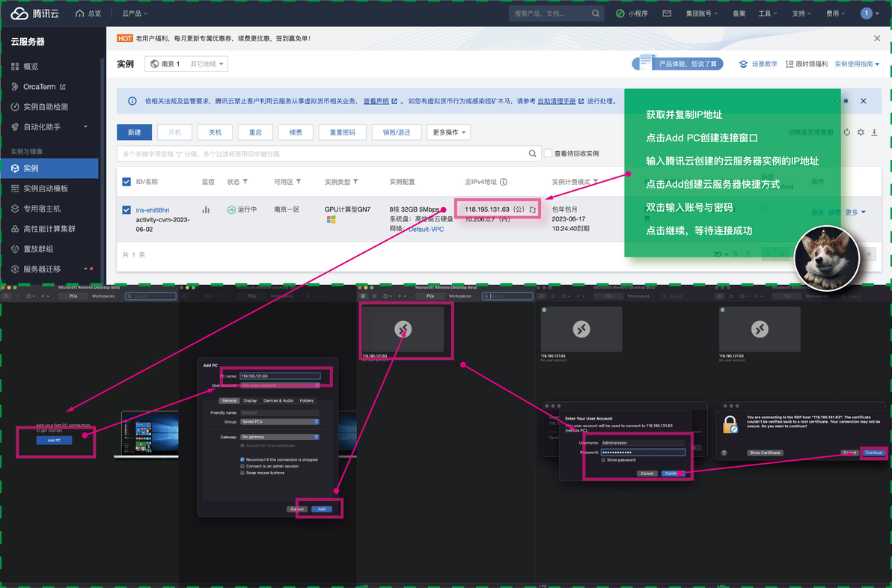Image resolution: width=892 pixels, height=588 pixels.
Task: Click the 新建 button
Action: 134,132
